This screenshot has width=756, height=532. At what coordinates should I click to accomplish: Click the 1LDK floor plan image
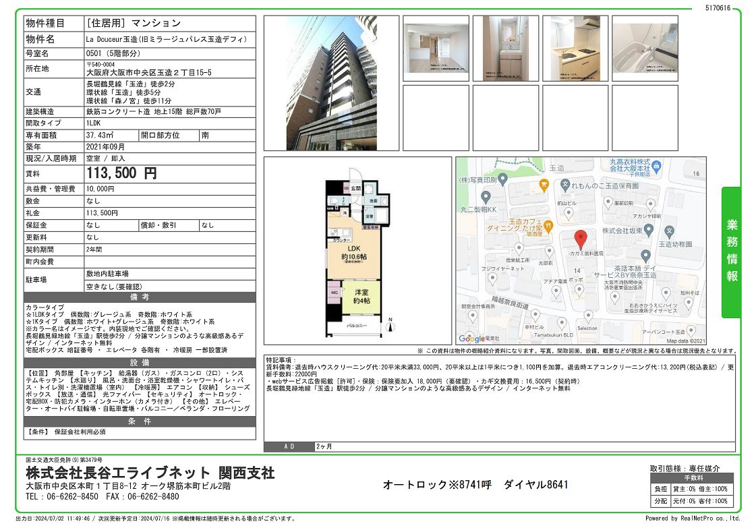(357, 249)
